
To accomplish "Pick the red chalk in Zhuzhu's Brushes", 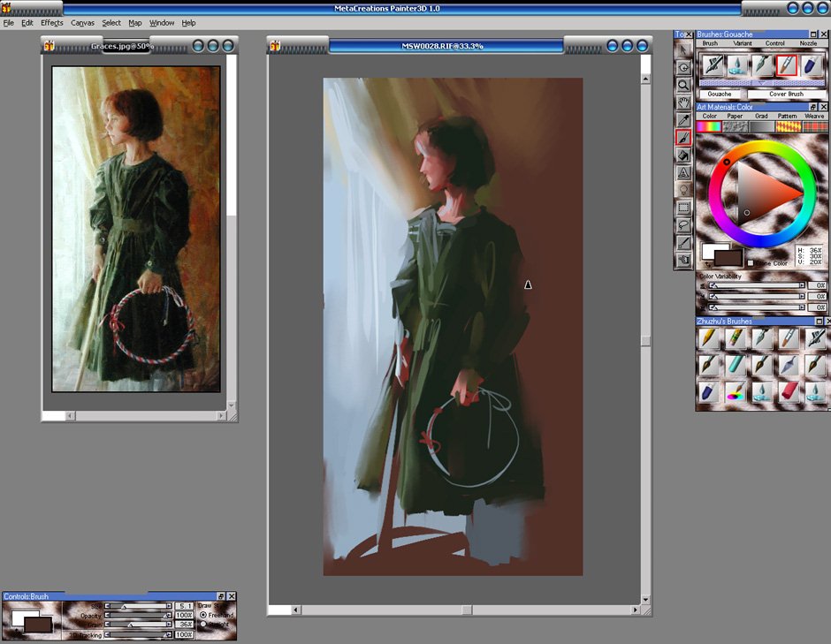I will [789, 392].
